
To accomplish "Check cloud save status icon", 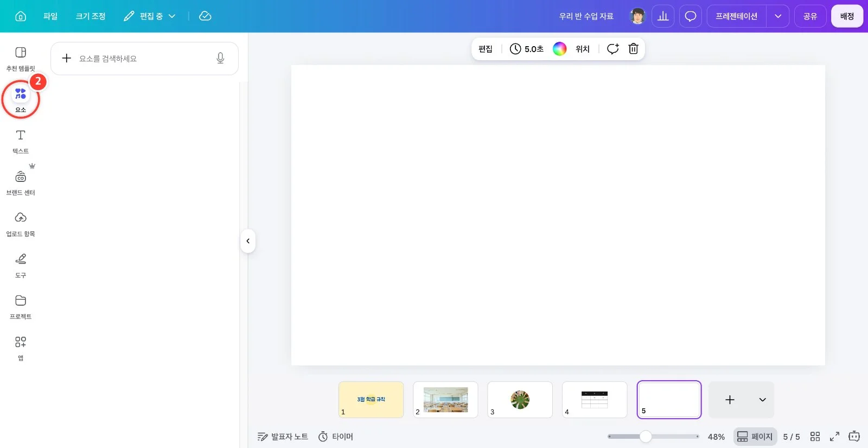I will [x=205, y=16].
